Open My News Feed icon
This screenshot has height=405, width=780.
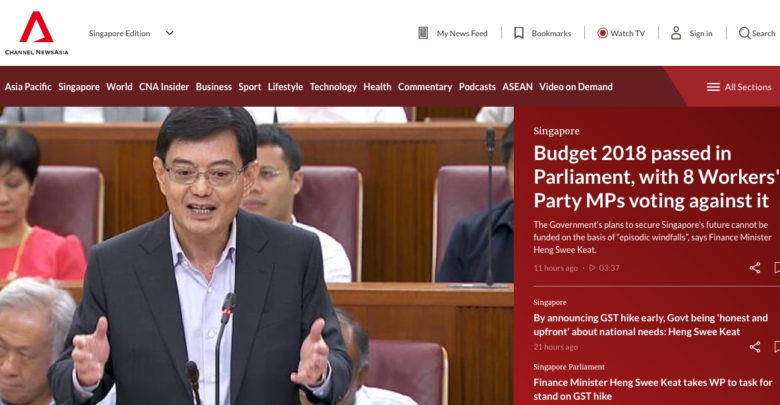[x=423, y=33]
